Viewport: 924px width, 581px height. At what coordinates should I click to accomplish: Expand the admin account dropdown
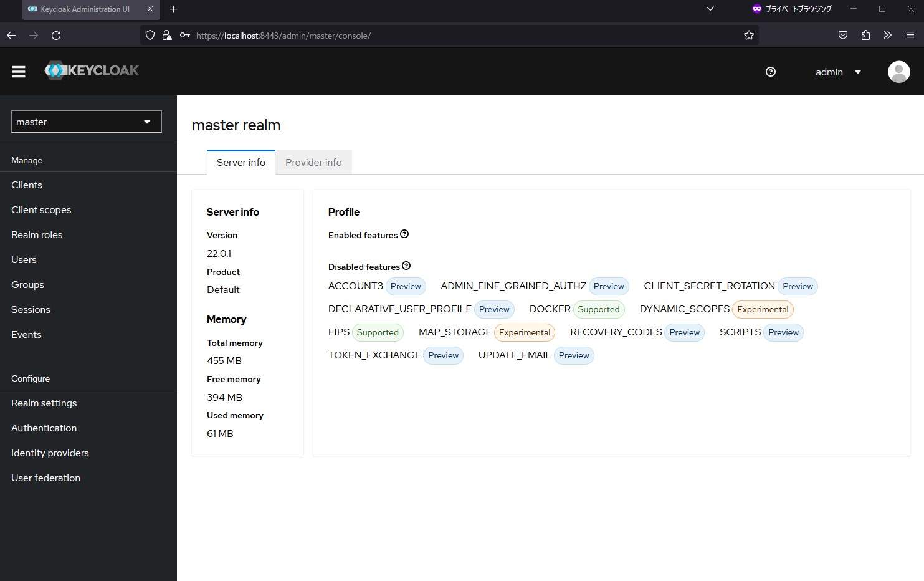(x=838, y=72)
